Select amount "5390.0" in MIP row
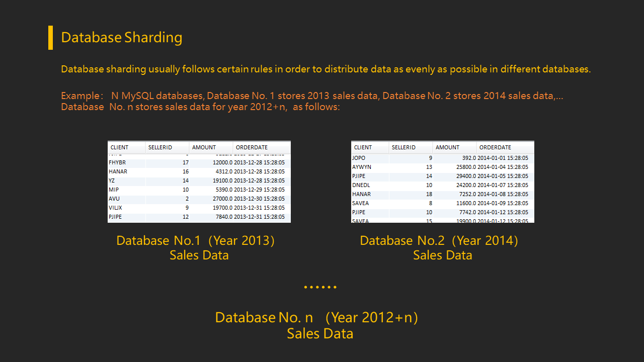The image size is (644, 362). pyautogui.click(x=223, y=190)
